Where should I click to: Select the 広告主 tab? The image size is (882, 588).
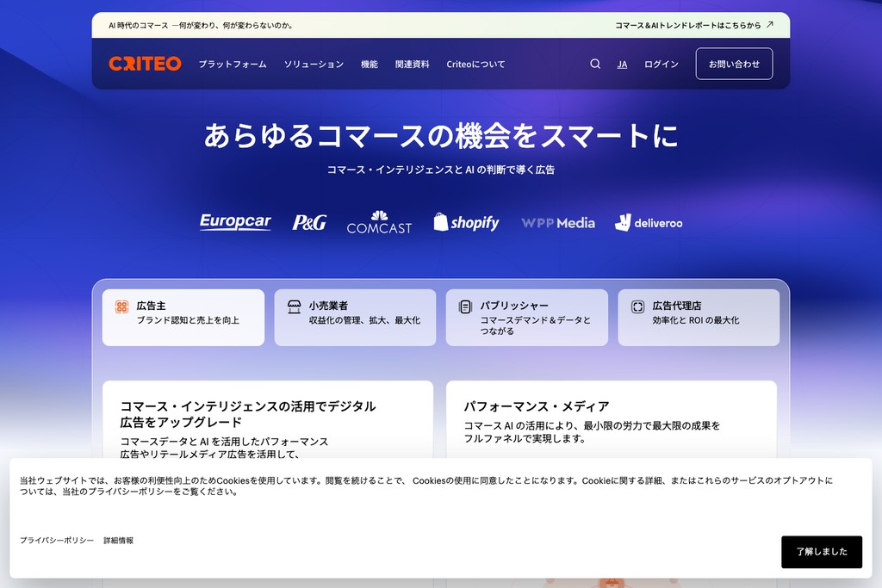point(183,318)
